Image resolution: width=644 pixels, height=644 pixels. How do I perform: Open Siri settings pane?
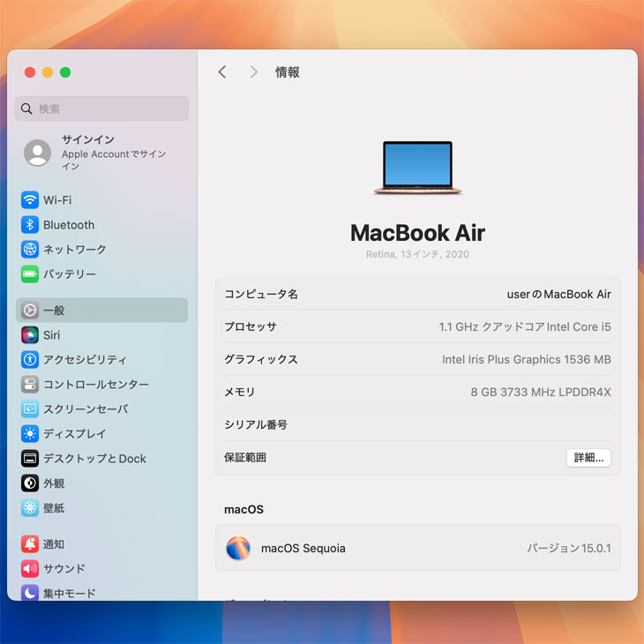coord(51,335)
